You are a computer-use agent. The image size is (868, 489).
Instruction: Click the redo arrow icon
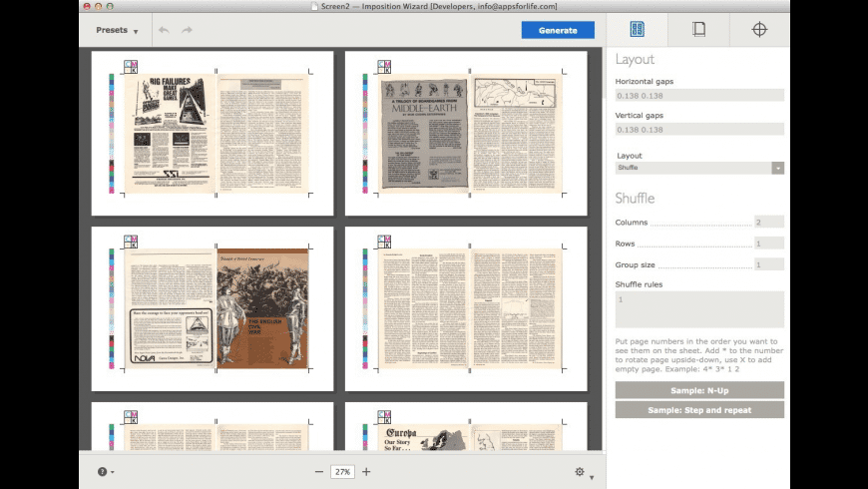pyautogui.click(x=188, y=30)
